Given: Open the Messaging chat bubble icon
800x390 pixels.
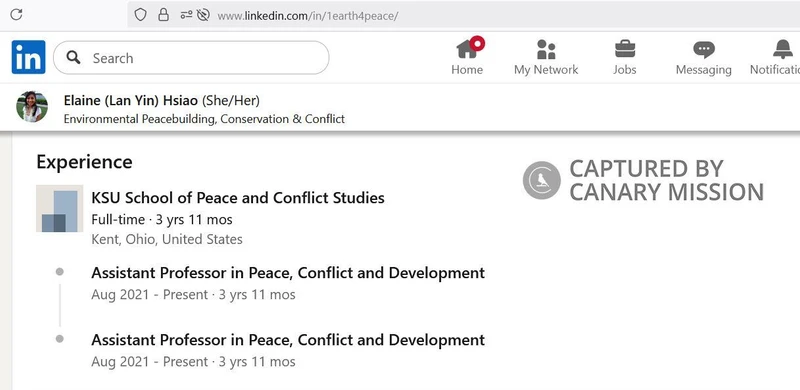Looking at the screenshot, I should point(704,50).
